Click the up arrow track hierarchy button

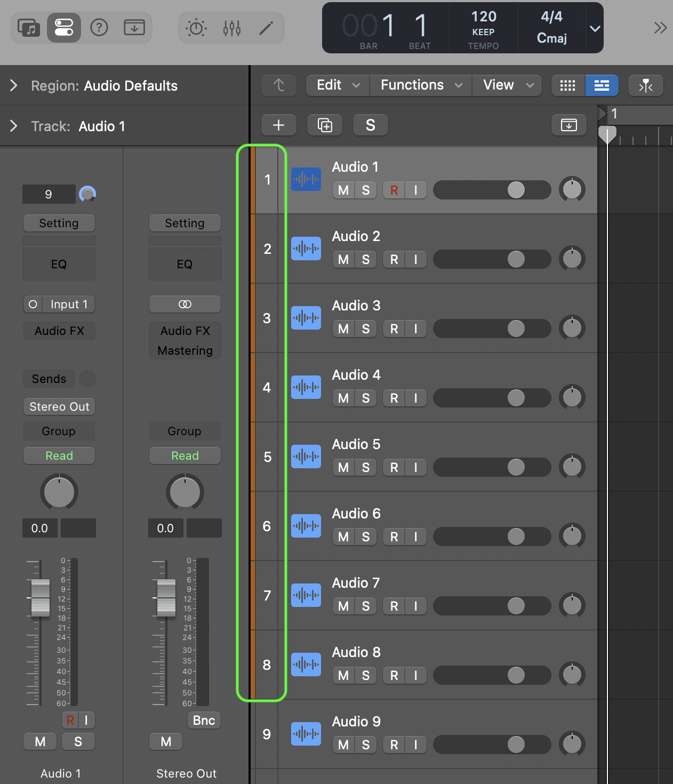coord(279,85)
